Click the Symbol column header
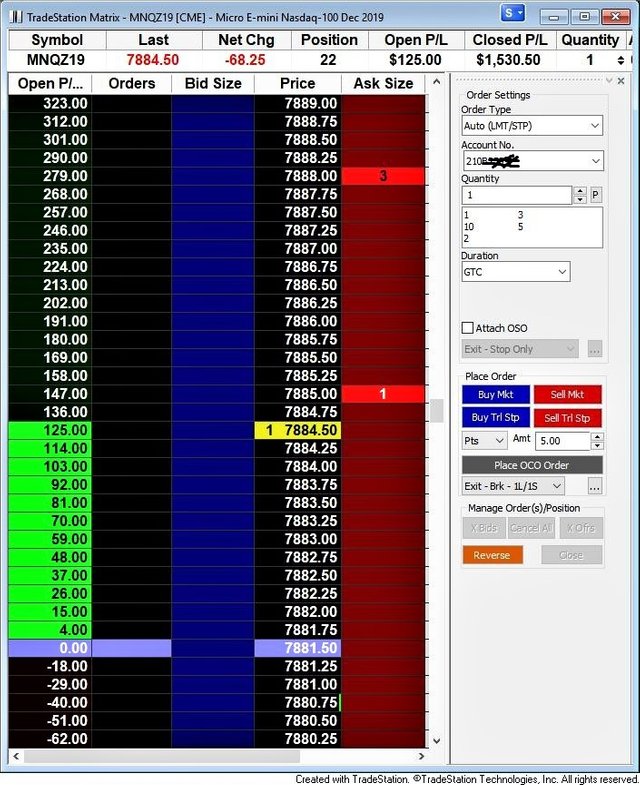Image resolution: width=640 pixels, height=785 pixels. pyautogui.click(x=57, y=40)
